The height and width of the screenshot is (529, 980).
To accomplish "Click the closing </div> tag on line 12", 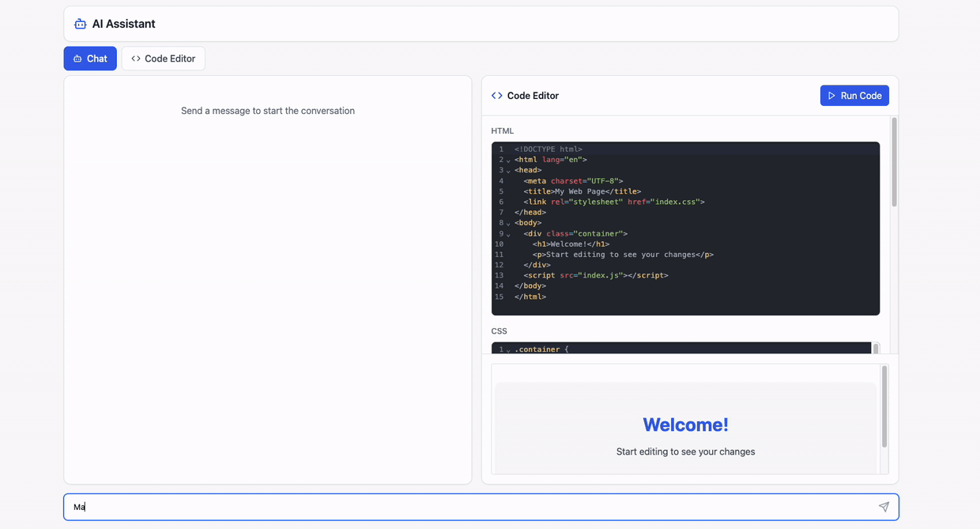I will 537,265.
